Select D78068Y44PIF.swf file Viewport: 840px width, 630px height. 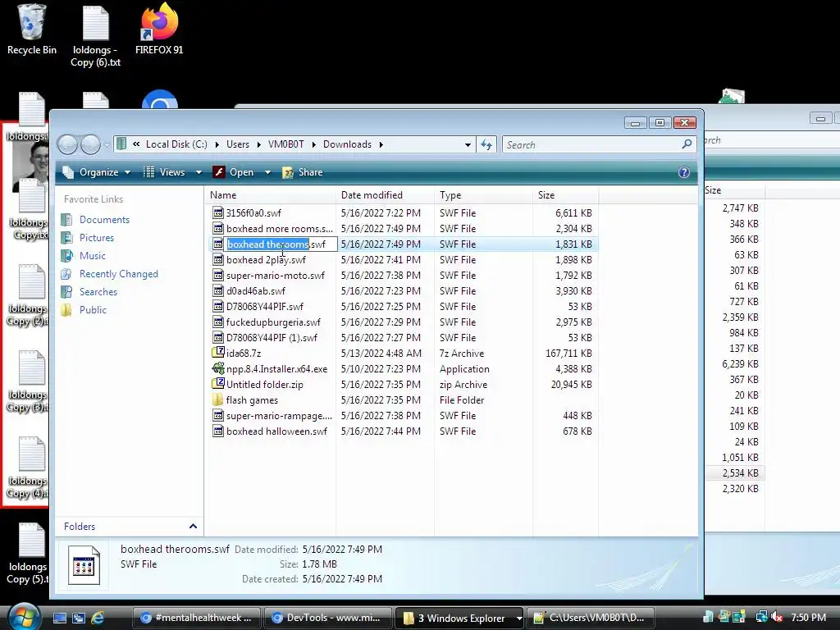click(x=265, y=307)
